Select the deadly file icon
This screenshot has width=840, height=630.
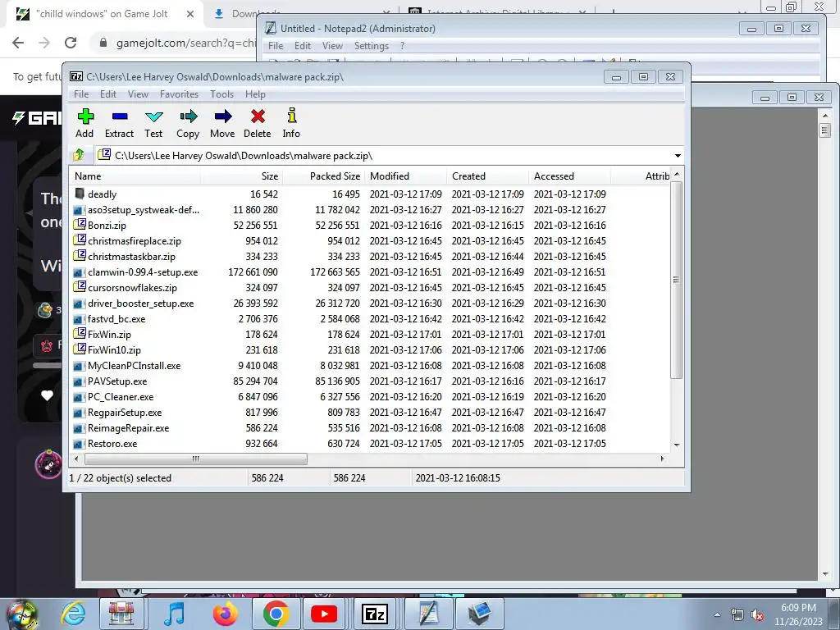(x=80, y=194)
